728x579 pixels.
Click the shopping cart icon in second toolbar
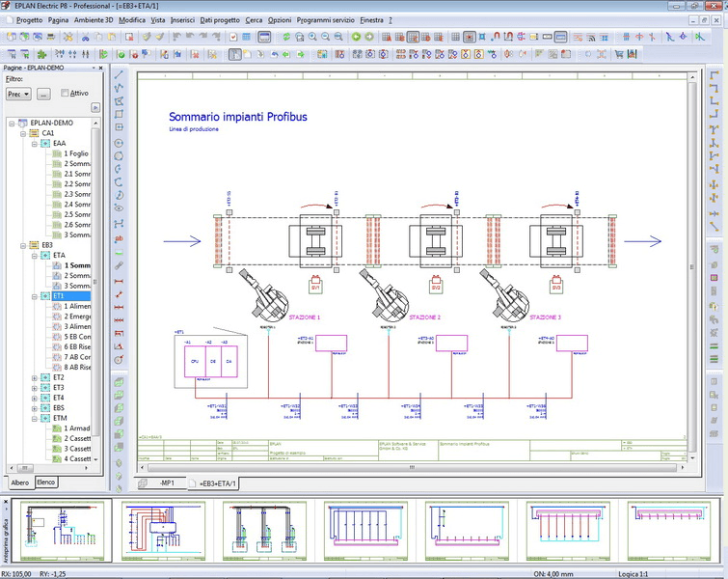coord(619,54)
